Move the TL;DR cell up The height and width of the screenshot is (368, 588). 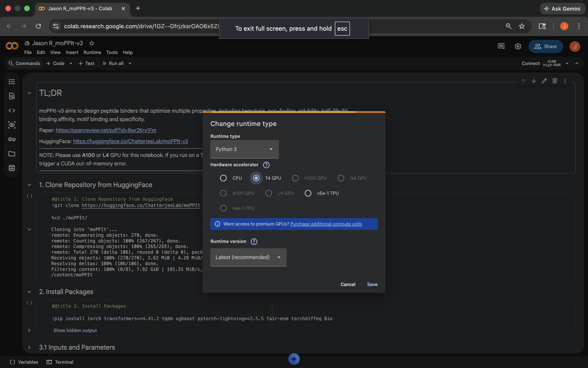click(523, 81)
